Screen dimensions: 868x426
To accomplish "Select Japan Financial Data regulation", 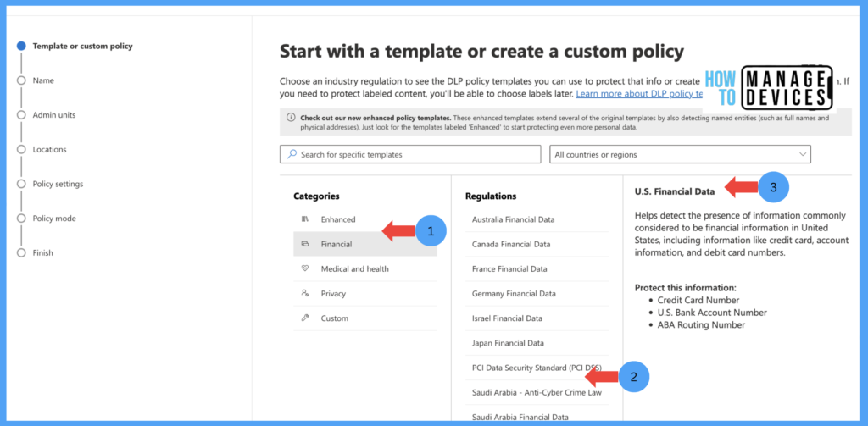I will [508, 343].
